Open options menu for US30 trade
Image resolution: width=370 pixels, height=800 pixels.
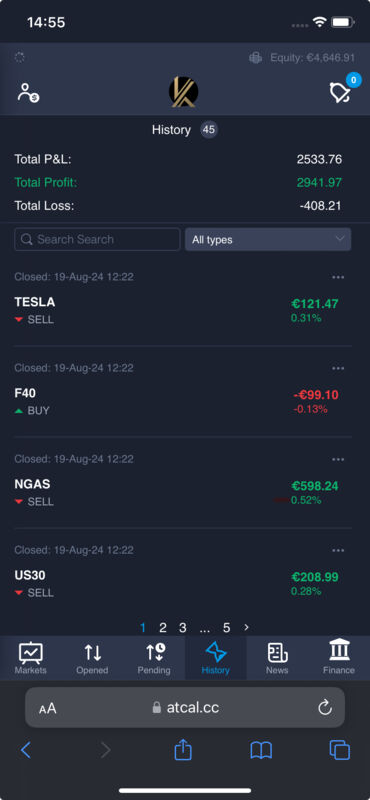(338, 551)
